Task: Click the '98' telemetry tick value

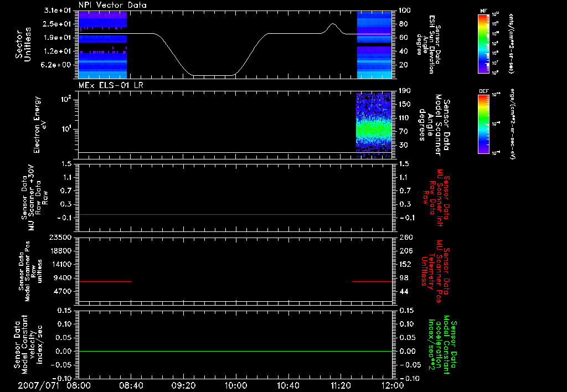Action: [x=404, y=278]
